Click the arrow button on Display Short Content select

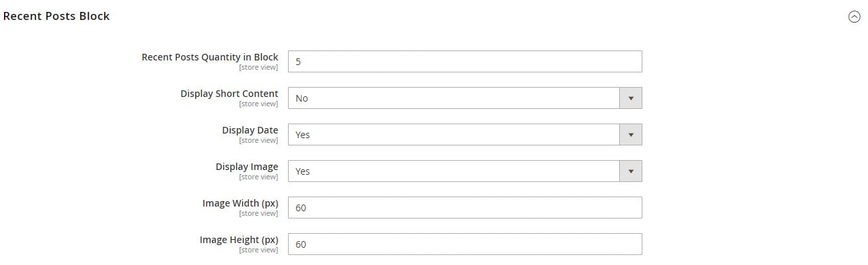pos(630,98)
